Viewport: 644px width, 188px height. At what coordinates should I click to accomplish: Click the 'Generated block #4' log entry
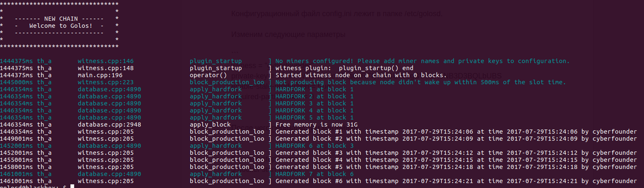coord(456,160)
